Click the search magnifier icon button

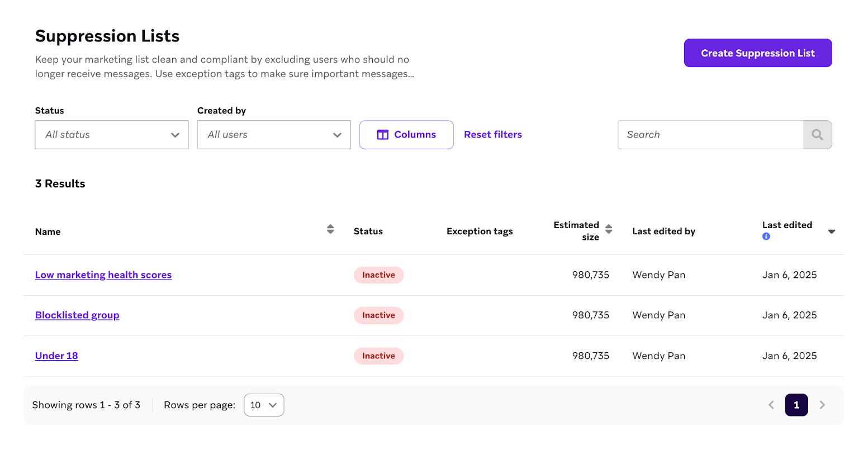[x=817, y=135]
